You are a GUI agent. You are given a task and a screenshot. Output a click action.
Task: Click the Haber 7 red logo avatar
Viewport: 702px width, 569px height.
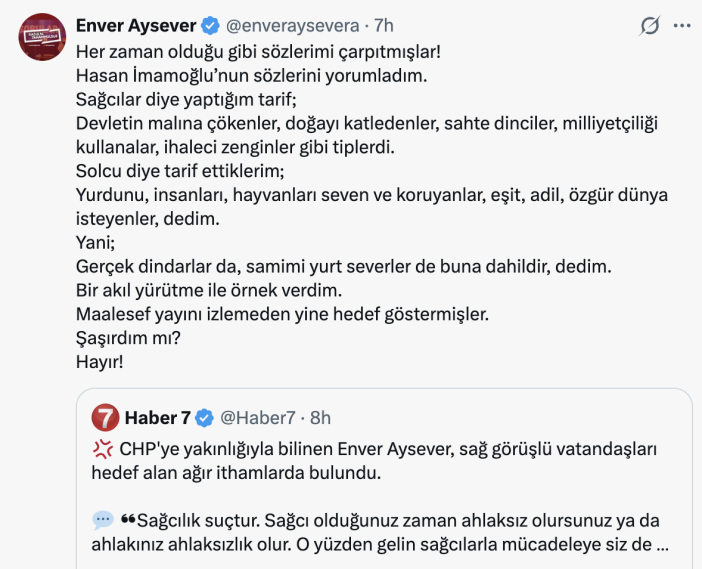(105, 417)
